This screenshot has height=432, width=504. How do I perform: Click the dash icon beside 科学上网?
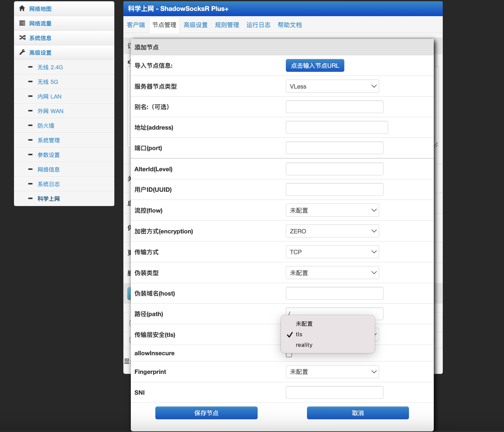coord(30,198)
